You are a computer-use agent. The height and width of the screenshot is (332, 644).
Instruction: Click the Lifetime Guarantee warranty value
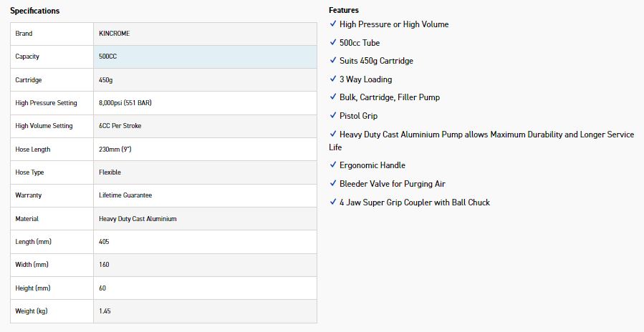tap(125, 195)
